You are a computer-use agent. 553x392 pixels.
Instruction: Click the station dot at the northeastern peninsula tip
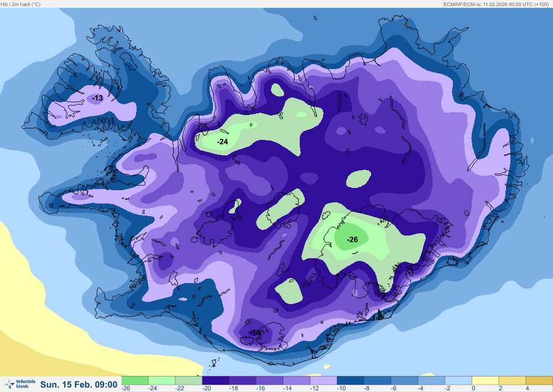[405, 24]
